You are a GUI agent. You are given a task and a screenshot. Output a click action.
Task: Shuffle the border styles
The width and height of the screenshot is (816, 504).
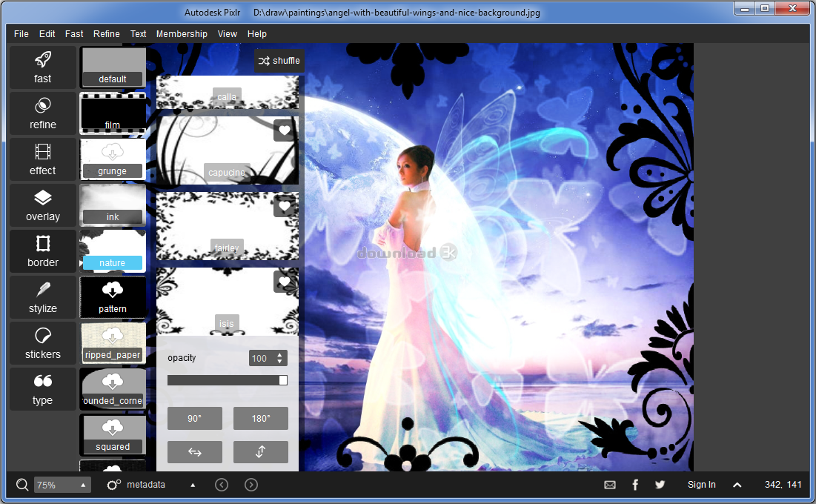pyautogui.click(x=279, y=61)
